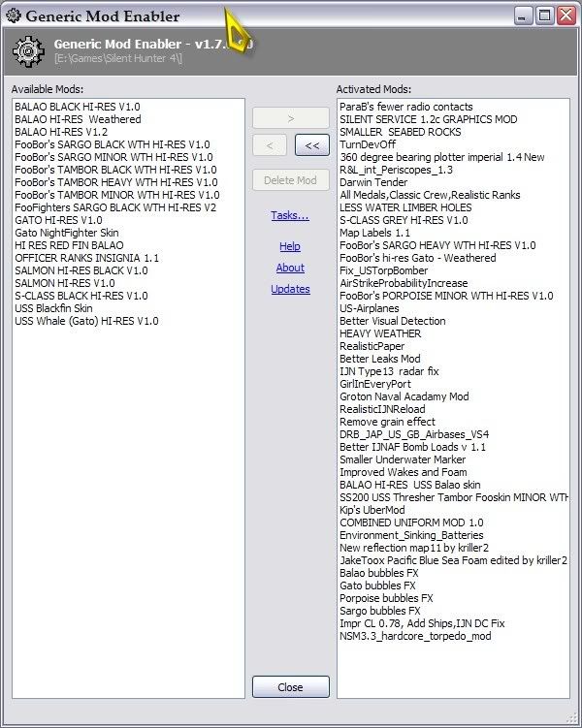Image resolution: width=582 pixels, height=728 pixels.
Task: Click the large gear logo in header
Action: pyautogui.click(x=28, y=50)
